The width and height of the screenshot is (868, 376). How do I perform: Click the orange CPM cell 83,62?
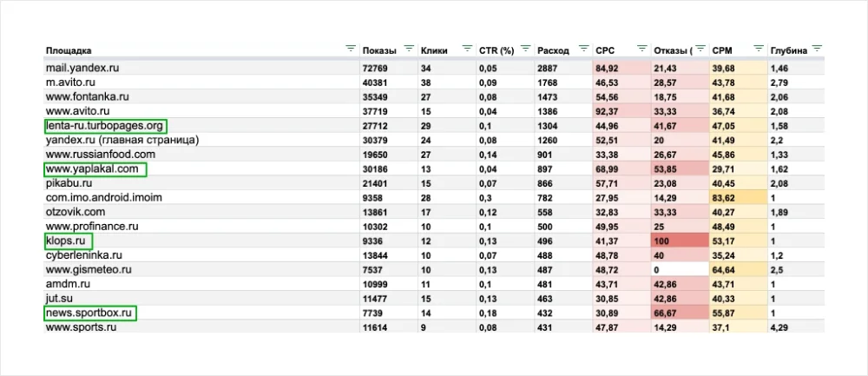pos(735,197)
